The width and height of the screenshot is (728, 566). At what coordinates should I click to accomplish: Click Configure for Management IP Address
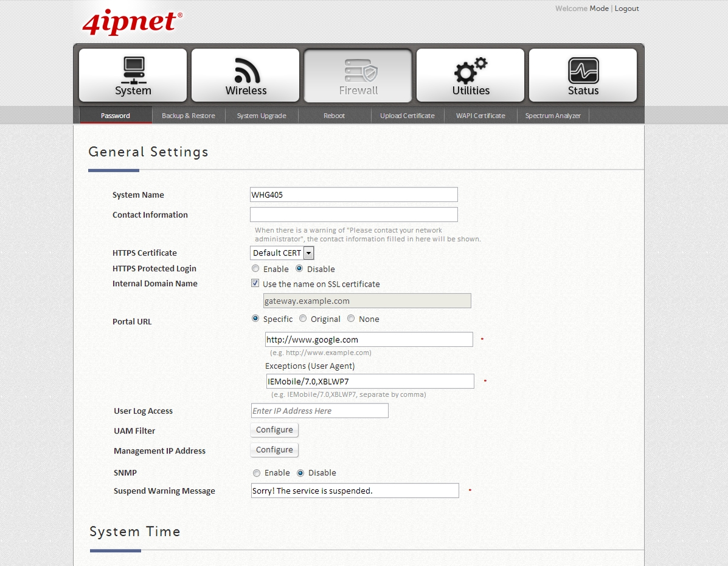point(274,450)
